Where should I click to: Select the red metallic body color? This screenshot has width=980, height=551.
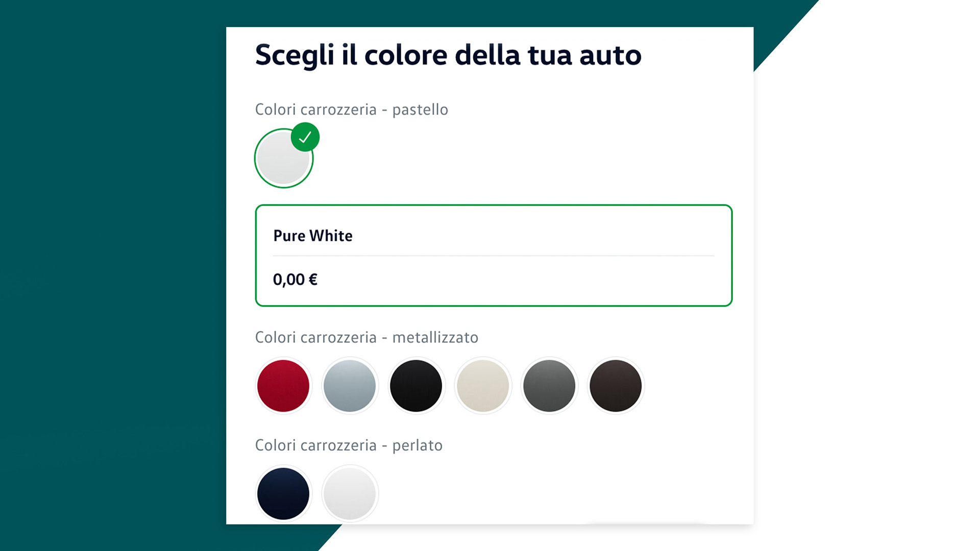283,386
